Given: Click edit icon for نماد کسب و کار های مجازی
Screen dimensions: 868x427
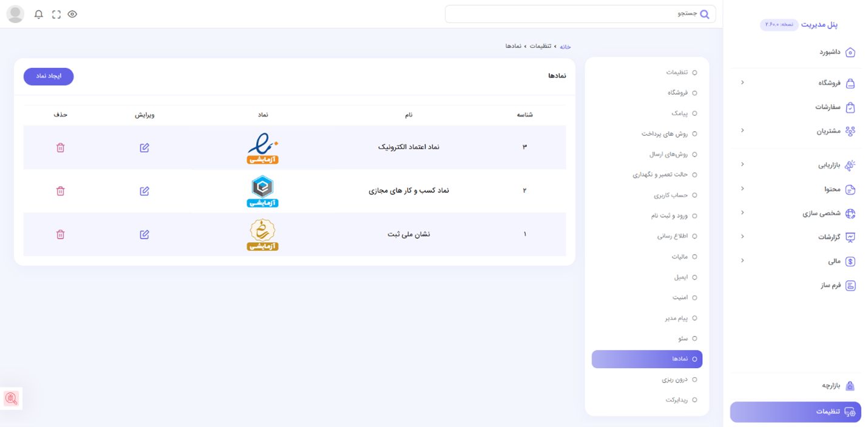Looking at the screenshot, I should 144,191.
